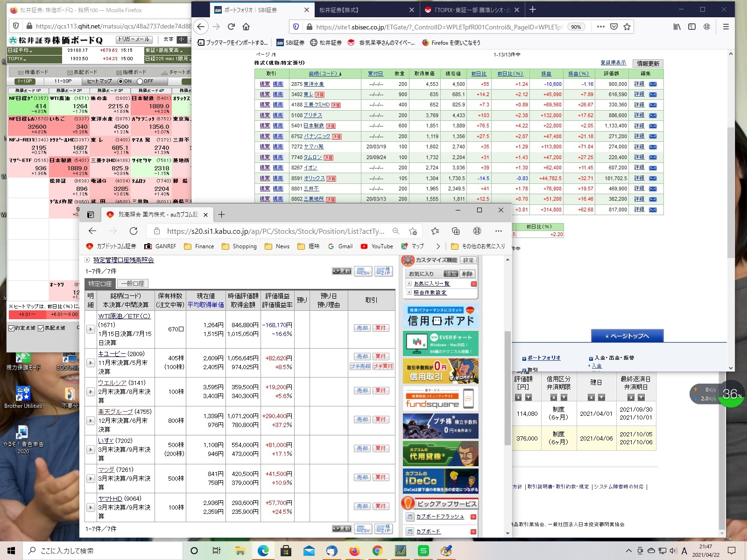Toggle the 約定点滅 checkbox
747x560 pixels.
[12, 328]
